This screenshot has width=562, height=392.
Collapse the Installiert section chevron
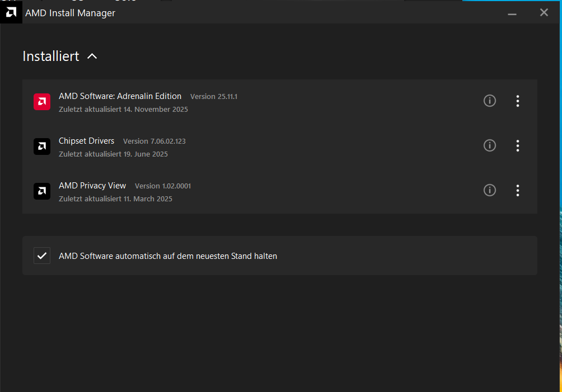(x=92, y=56)
